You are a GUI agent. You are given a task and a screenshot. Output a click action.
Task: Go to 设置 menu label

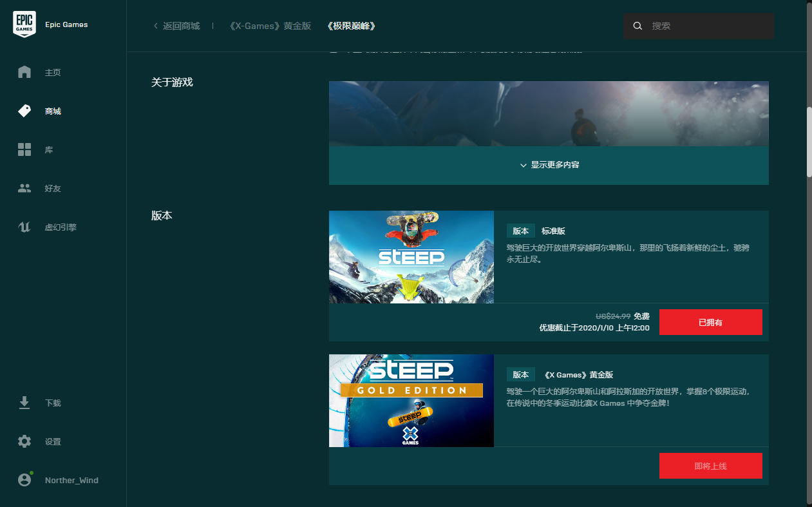point(53,442)
